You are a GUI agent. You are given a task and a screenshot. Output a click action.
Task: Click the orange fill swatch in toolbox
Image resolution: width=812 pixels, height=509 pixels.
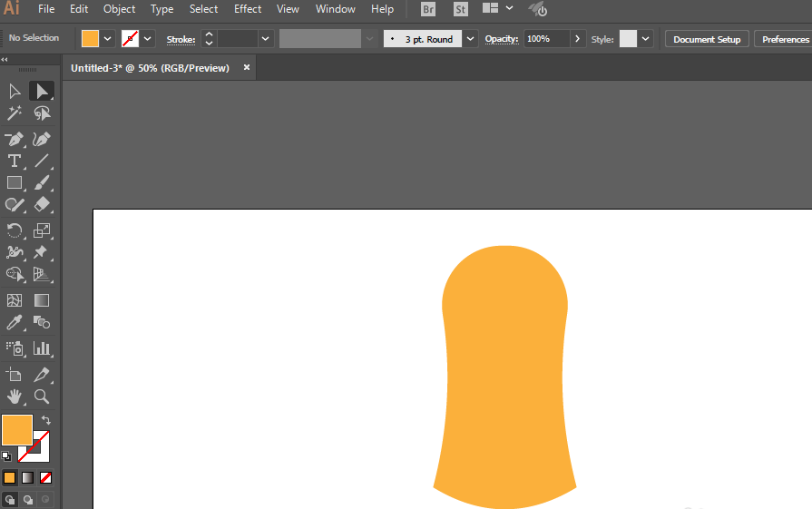coord(17,430)
